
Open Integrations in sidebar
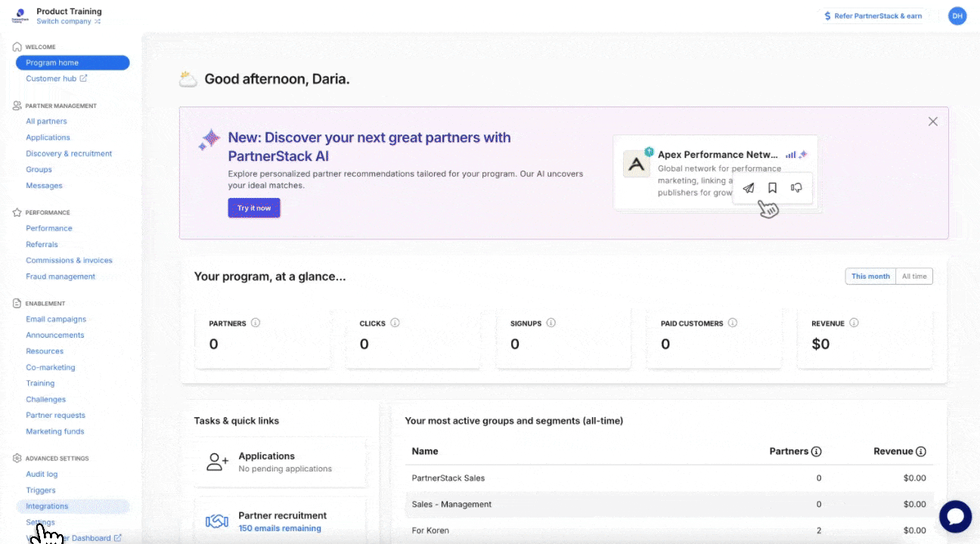(73, 506)
